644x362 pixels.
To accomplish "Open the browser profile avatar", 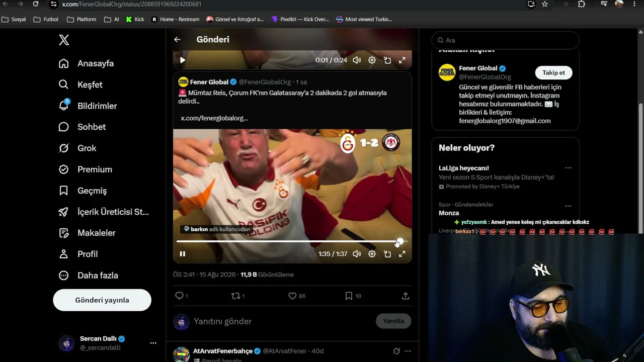I will (619, 4).
